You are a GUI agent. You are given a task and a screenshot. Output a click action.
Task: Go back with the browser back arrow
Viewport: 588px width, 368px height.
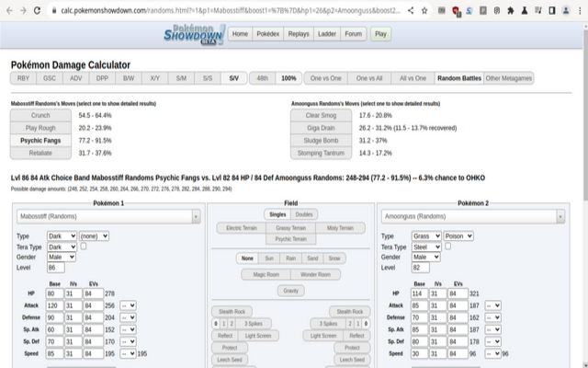click(9, 10)
